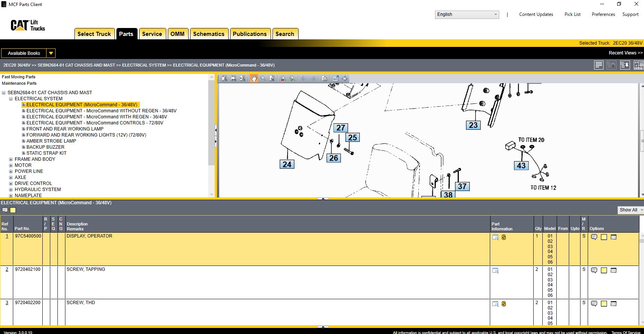The image size is (644, 334).
Task: Select BACKUP BUZZER in the tree
Action: (45, 147)
